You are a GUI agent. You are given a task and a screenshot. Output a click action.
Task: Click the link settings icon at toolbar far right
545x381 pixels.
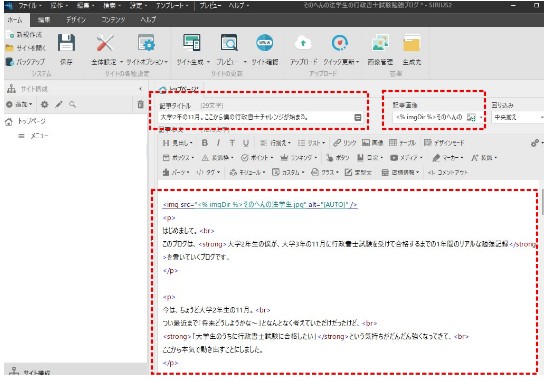pos(535,143)
